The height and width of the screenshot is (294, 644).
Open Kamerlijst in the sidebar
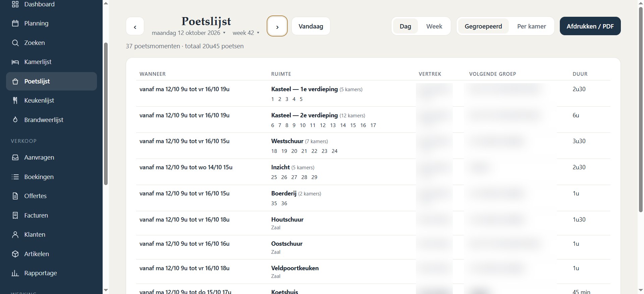click(x=51, y=62)
